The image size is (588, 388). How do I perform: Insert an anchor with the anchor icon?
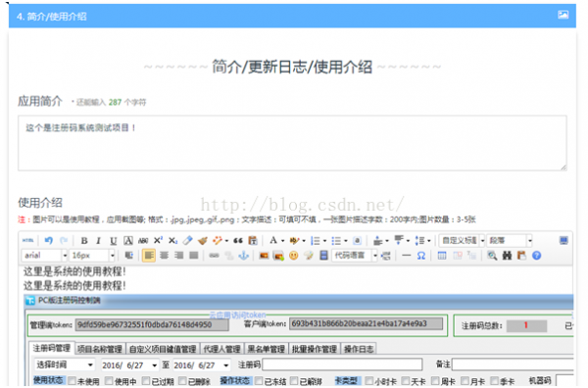(244, 256)
